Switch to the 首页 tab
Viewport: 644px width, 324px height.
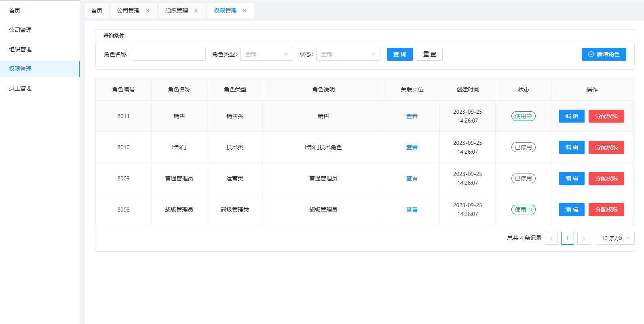point(97,11)
